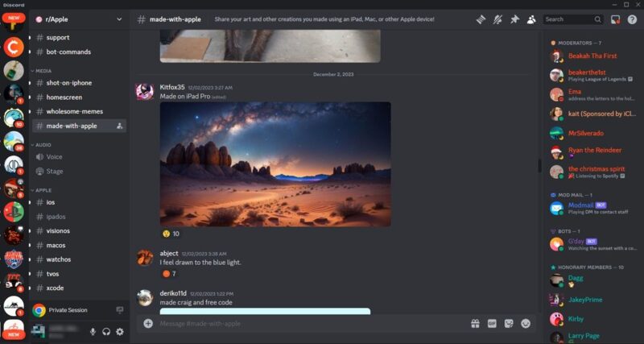
Task: Open the GIF picker
Action: pos(492,323)
